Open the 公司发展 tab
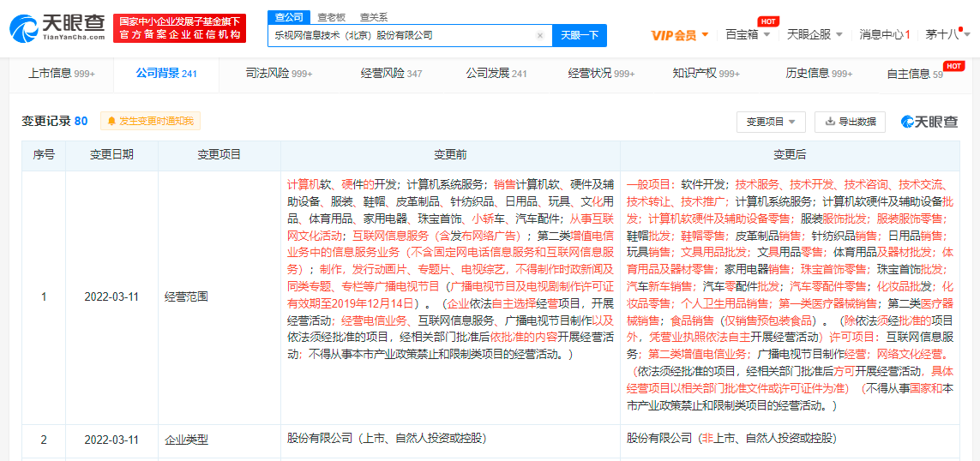The width and height of the screenshot is (980, 461). click(x=496, y=74)
